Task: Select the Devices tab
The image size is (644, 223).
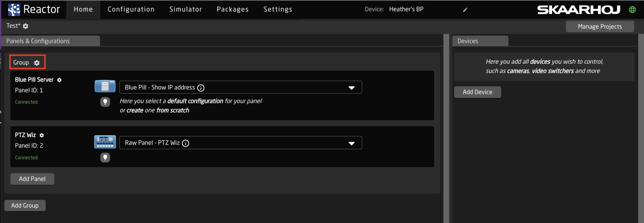Action: tap(480, 41)
